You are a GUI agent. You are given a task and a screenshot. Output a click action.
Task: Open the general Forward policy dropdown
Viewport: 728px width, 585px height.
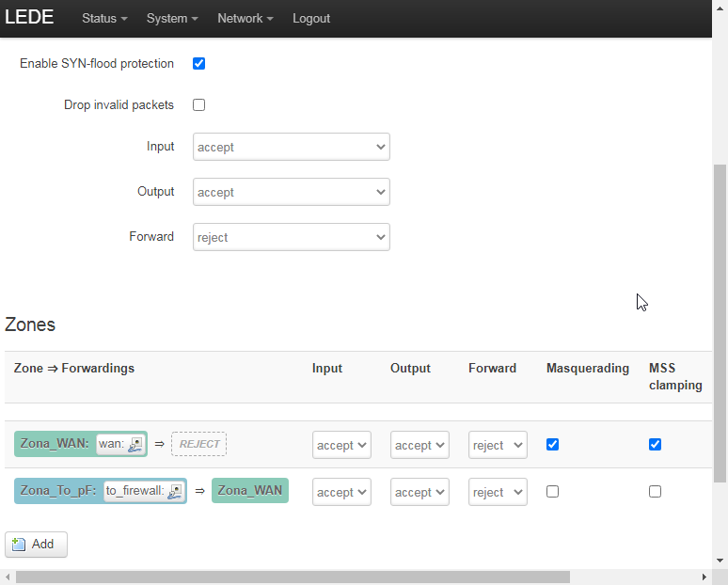(292, 237)
